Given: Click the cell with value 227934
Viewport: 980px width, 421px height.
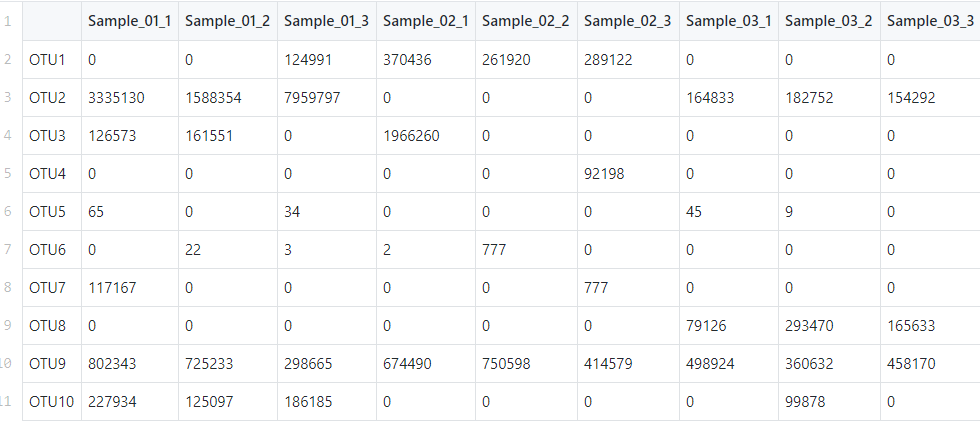Looking at the screenshot, I should click(130, 402).
